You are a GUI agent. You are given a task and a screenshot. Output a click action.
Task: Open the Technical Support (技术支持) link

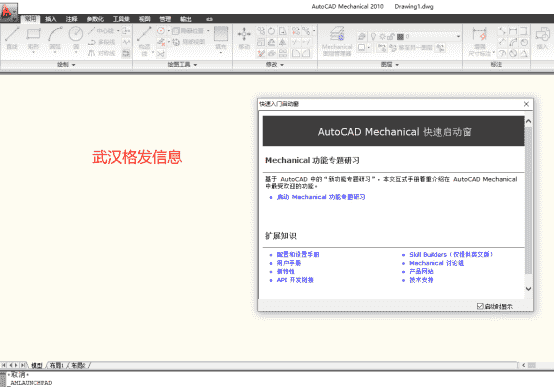pos(421,280)
